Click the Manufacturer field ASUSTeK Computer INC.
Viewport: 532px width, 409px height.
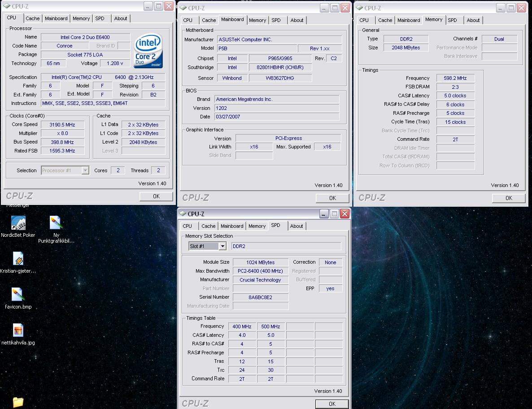pos(279,39)
